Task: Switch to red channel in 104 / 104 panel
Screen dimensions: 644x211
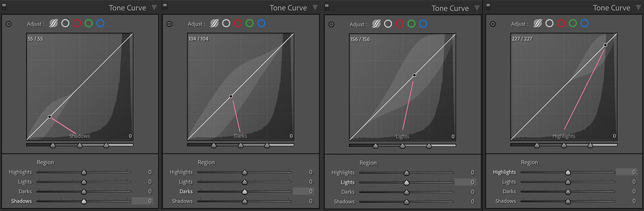Action: pos(238,23)
